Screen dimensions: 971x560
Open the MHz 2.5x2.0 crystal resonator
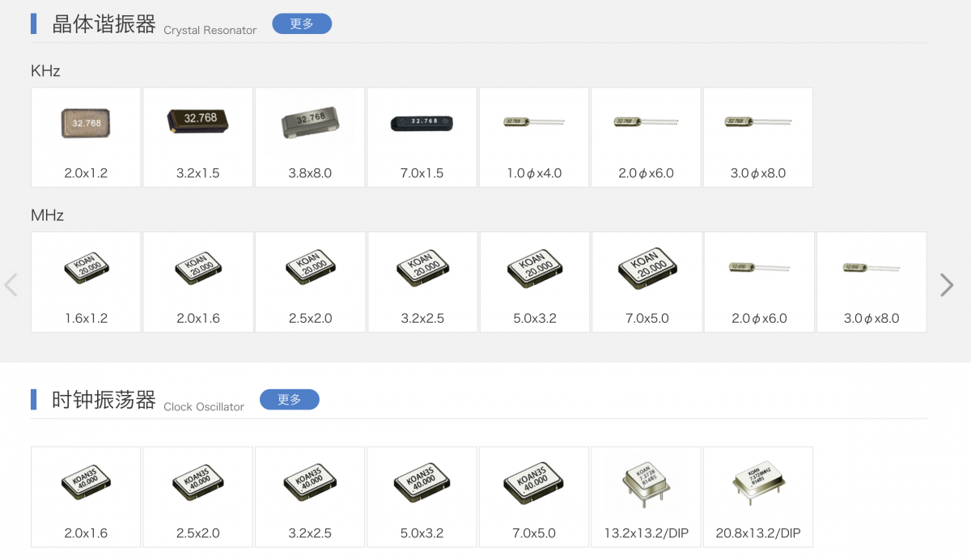pyautogui.click(x=310, y=282)
